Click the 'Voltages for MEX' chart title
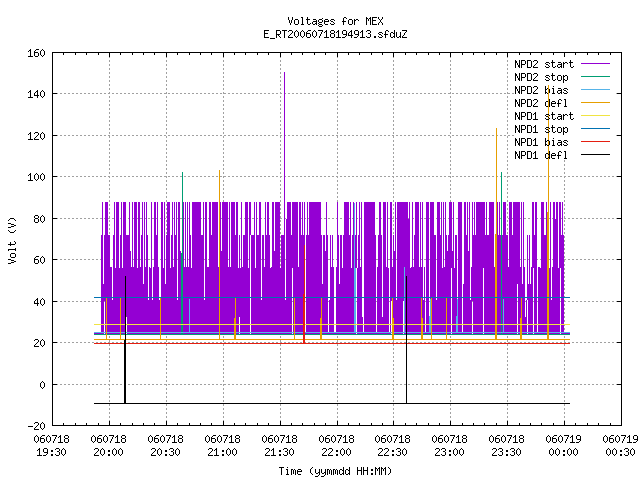This screenshot has height=480, width=640. coord(335,21)
